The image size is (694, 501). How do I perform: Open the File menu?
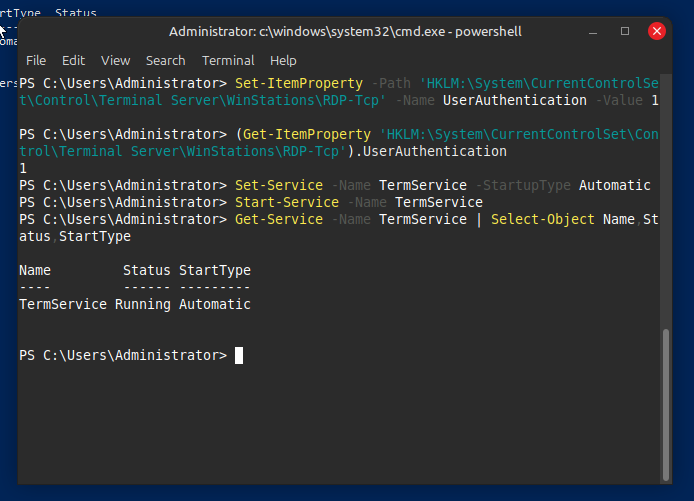[36, 60]
